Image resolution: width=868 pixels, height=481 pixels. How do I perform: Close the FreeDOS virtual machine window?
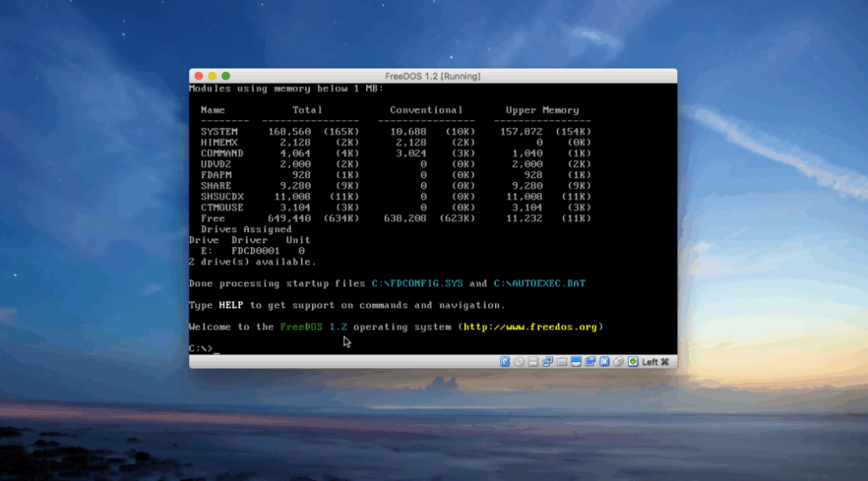pos(199,76)
